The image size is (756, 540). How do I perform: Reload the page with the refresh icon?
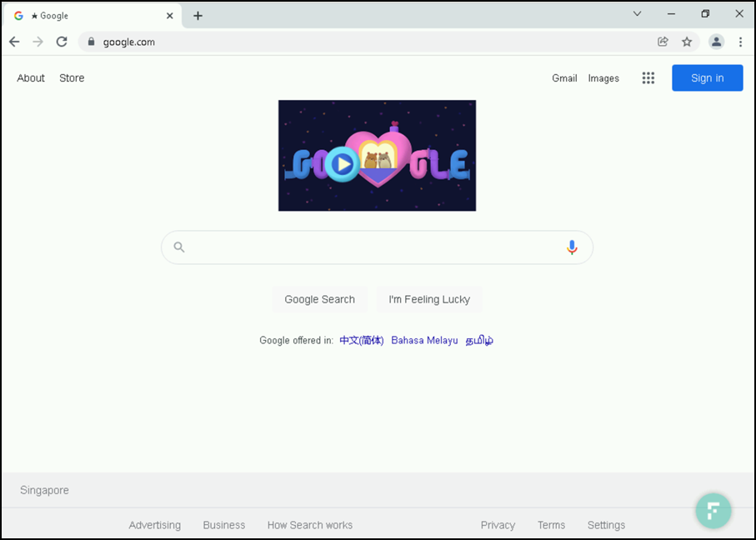(x=62, y=42)
